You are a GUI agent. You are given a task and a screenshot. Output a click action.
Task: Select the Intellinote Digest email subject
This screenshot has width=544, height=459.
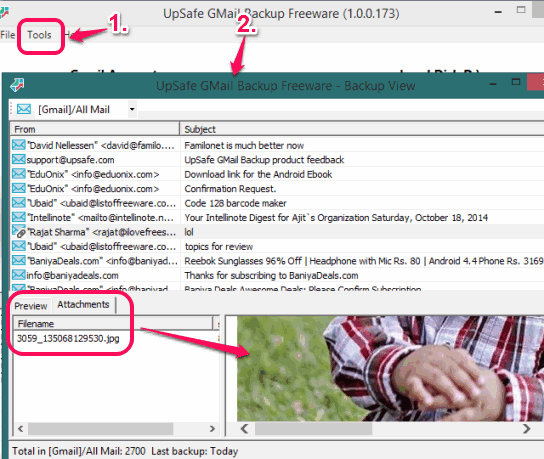(336, 218)
